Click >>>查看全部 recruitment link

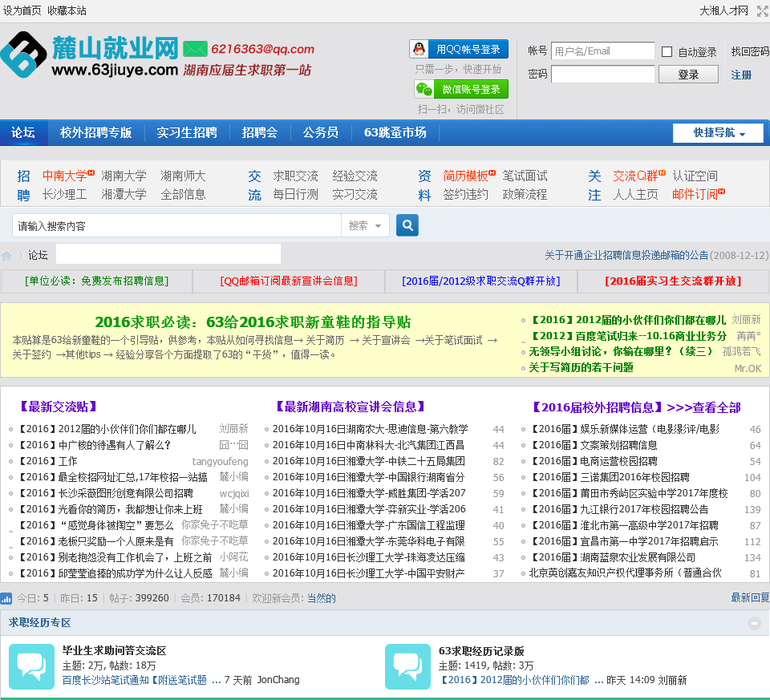pos(703,407)
